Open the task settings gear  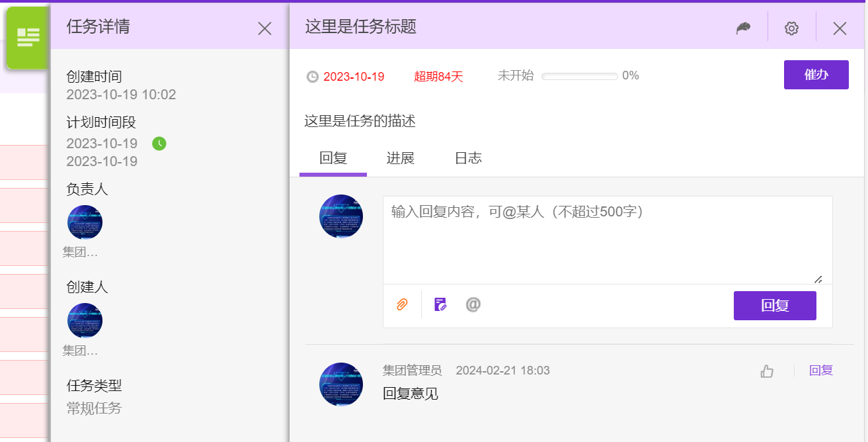[791, 27]
